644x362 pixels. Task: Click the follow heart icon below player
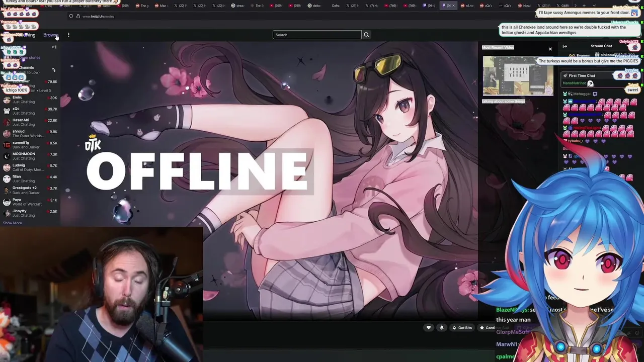429,328
